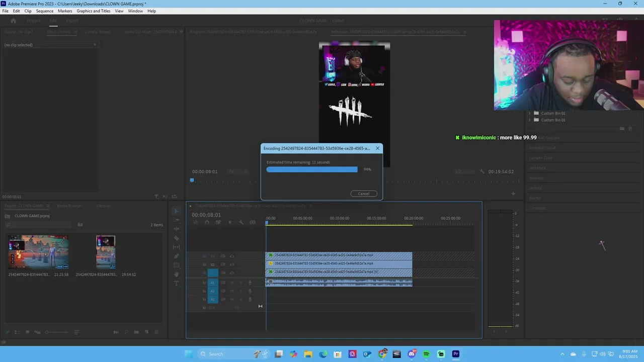
Task: Select the Ripple Edit tool
Action: click(176, 229)
